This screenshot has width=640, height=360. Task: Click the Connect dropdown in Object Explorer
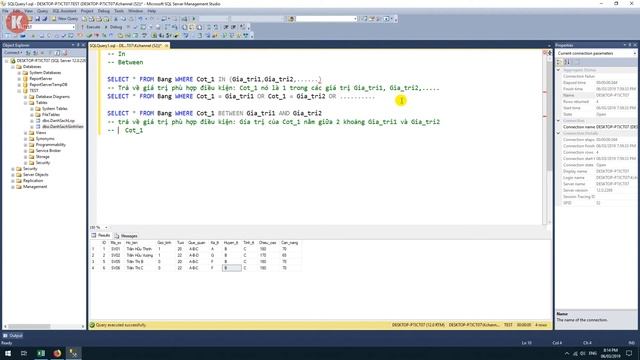click(x=13, y=53)
